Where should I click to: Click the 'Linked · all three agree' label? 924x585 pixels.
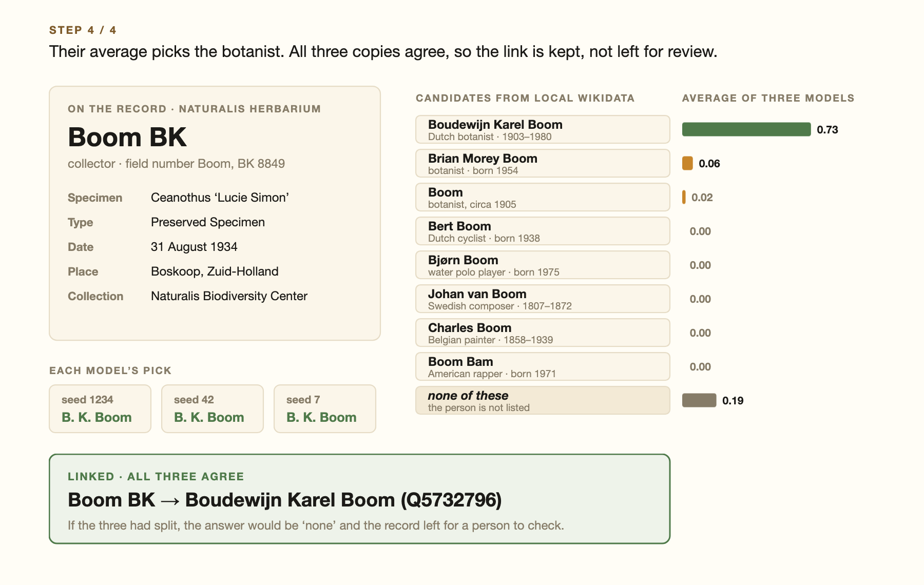[156, 476]
